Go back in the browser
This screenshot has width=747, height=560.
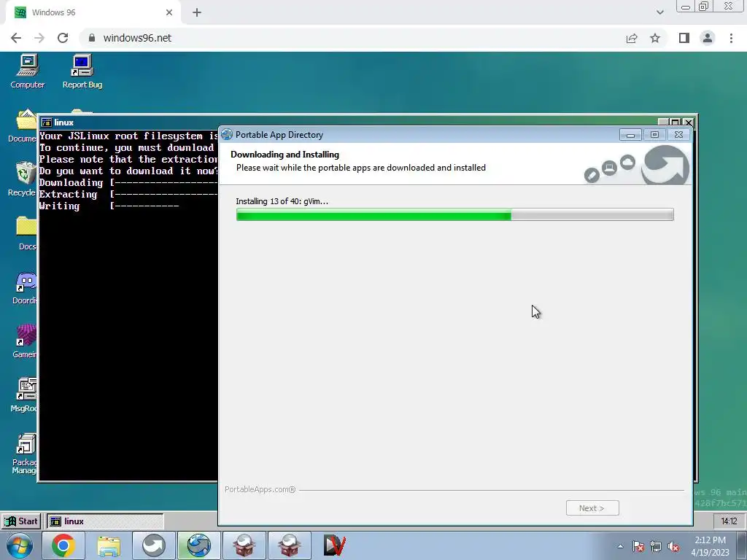[16, 38]
